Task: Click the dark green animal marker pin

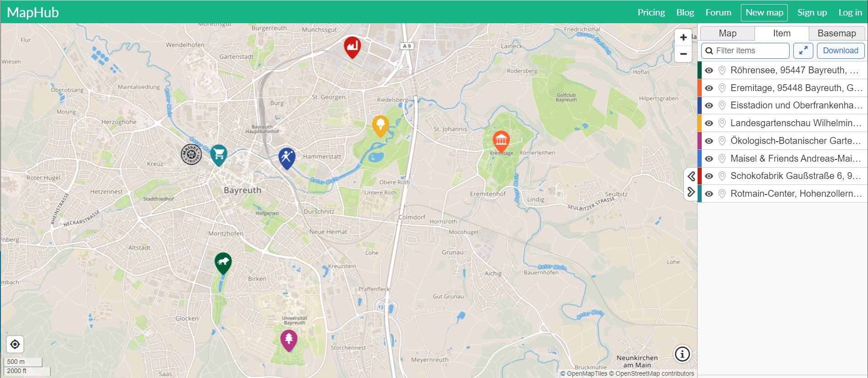Action: [x=223, y=263]
